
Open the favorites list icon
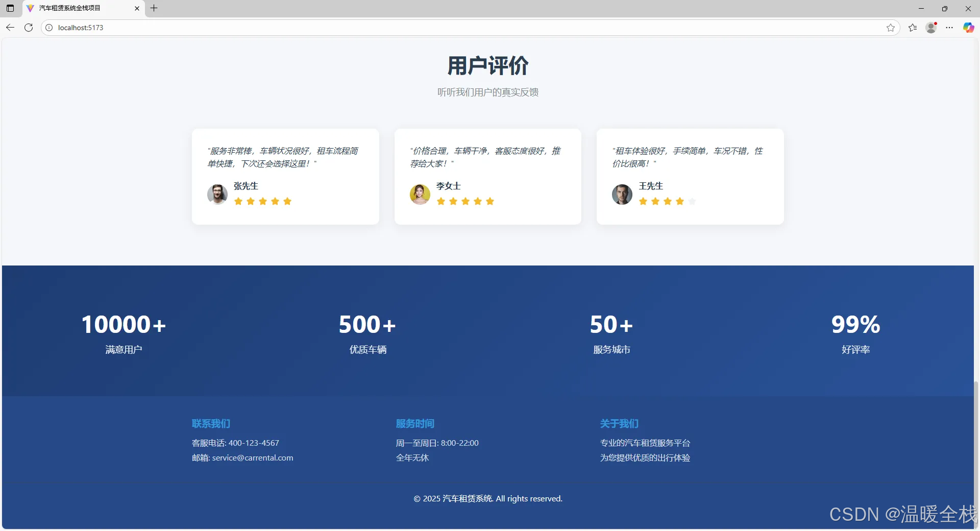pos(913,28)
